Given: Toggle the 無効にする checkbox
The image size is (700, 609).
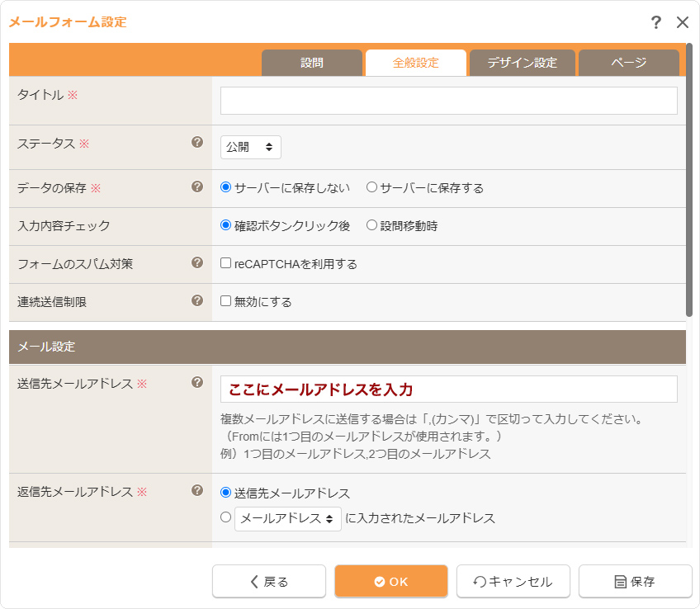Looking at the screenshot, I should 225,301.
